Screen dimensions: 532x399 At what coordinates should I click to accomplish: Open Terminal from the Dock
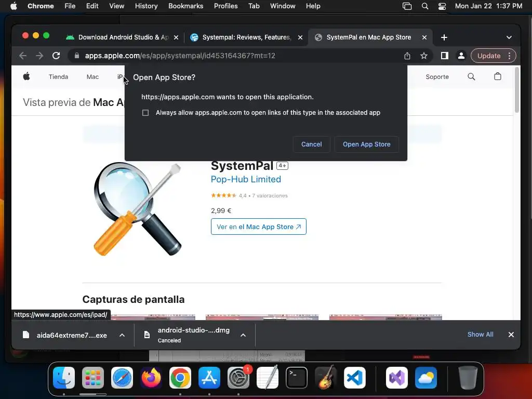pos(297,378)
